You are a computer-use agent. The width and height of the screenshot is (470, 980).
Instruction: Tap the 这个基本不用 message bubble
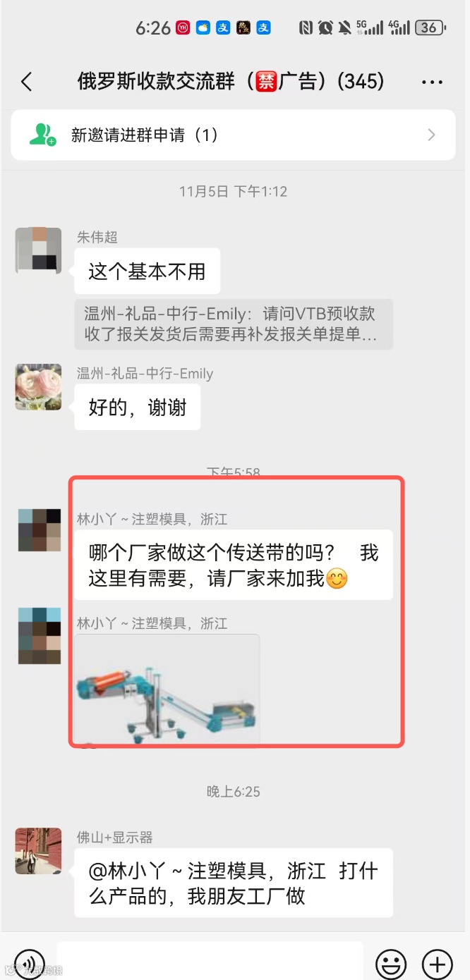(x=147, y=271)
